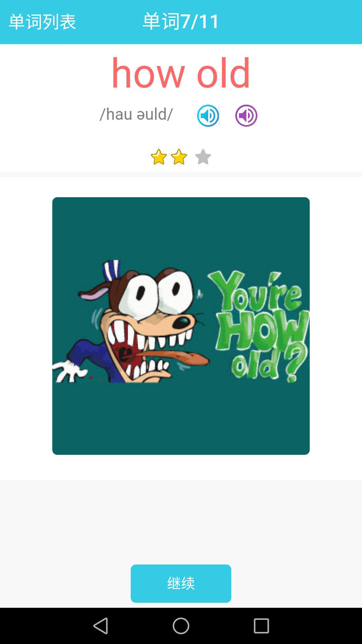Tap the red word "old"
The image size is (362, 644).
(224, 73)
